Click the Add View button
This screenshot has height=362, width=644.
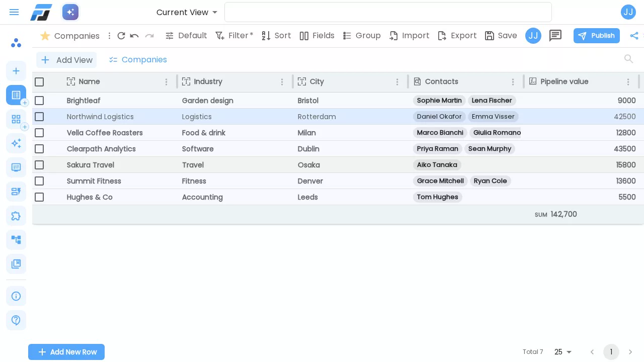(x=66, y=60)
